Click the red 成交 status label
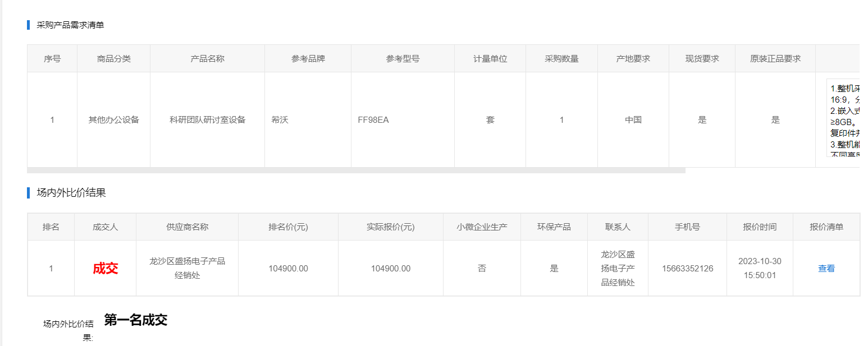Viewport: 868px width, 346px height. tap(105, 269)
